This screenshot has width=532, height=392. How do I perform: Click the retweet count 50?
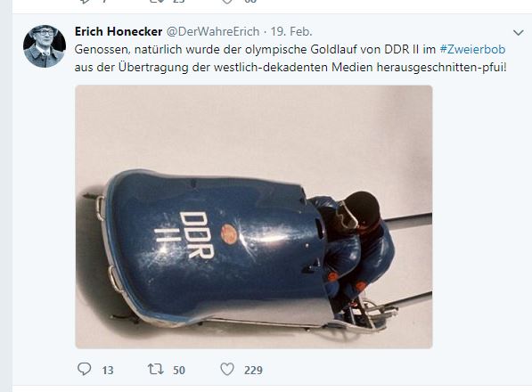pos(179,370)
